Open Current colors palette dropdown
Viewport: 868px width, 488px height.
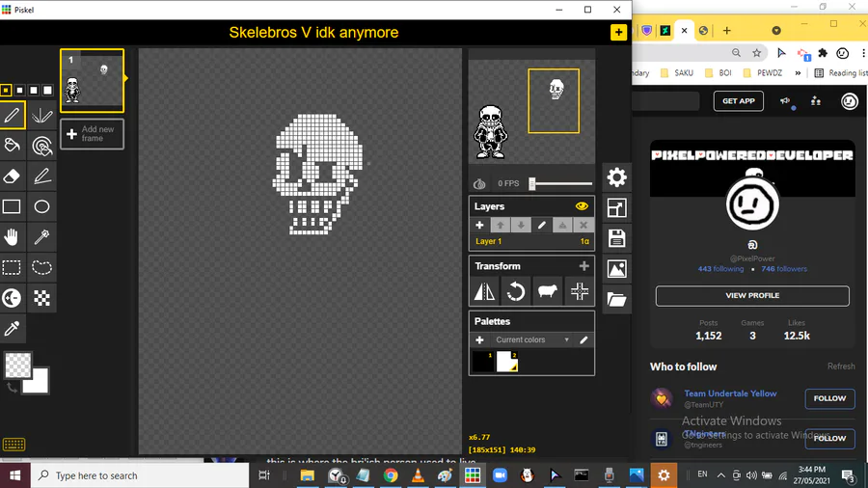[x=531, y=339]
